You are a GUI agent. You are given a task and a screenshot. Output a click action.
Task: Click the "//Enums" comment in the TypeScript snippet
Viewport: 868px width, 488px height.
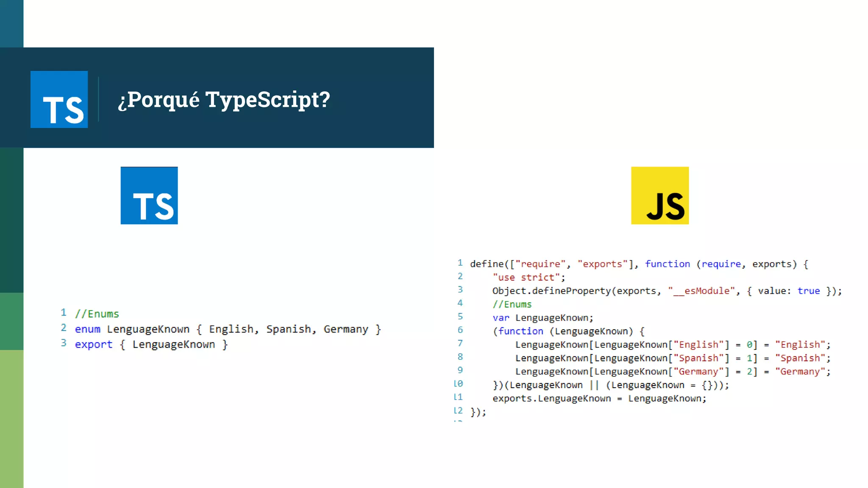click(x=97, y=314)
